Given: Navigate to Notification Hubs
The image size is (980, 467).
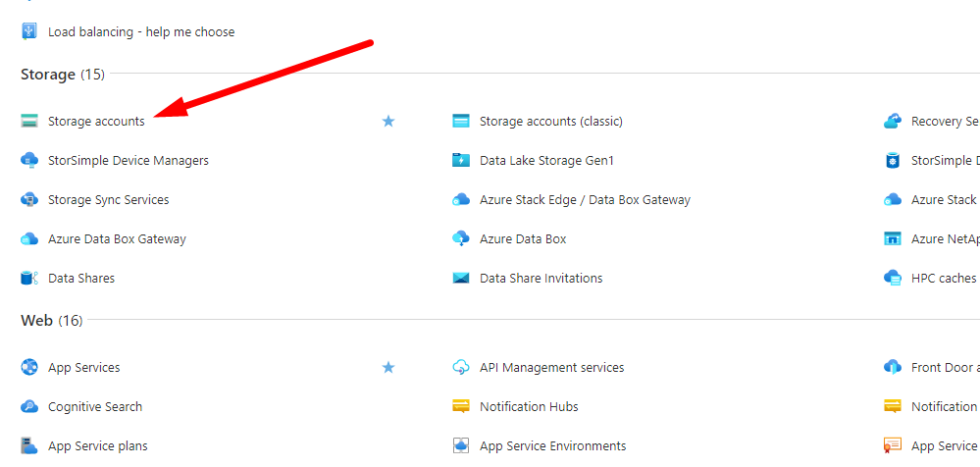Looking at the screenshot, I should [529, 407].
